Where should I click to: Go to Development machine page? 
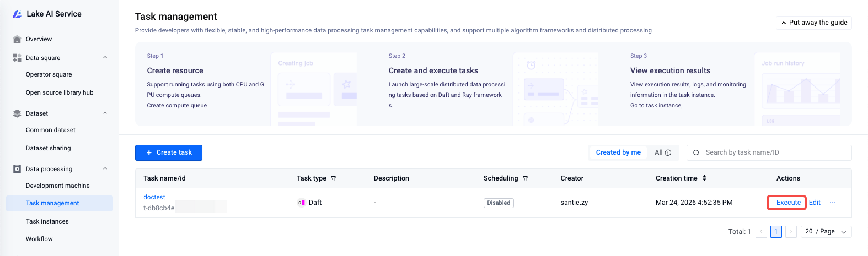(x=57, y=186)
